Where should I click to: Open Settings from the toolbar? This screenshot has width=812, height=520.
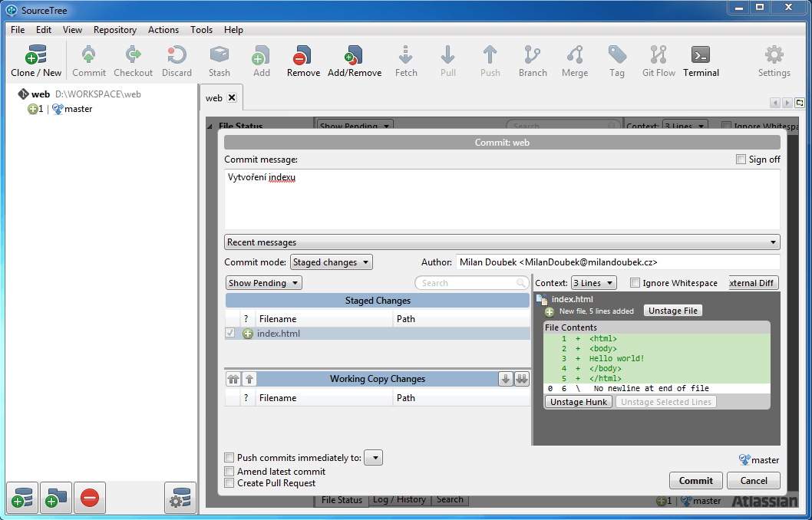774,61
